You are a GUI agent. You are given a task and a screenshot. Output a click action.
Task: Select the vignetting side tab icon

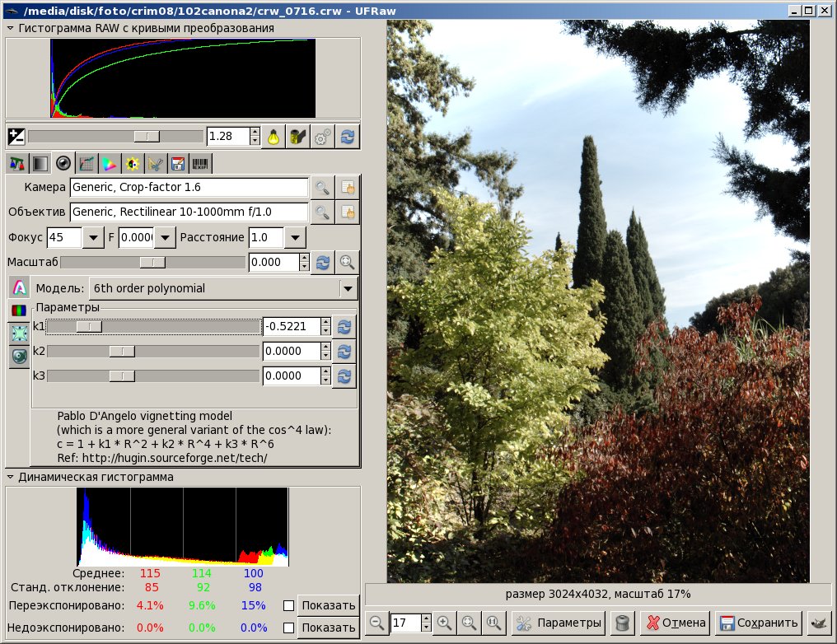(x=19, y=333)
